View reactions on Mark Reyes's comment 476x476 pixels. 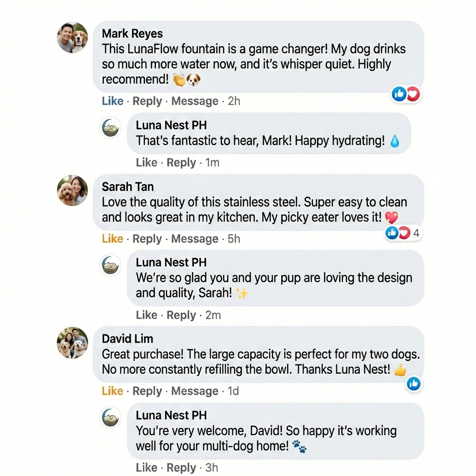(x=406, y=94)
